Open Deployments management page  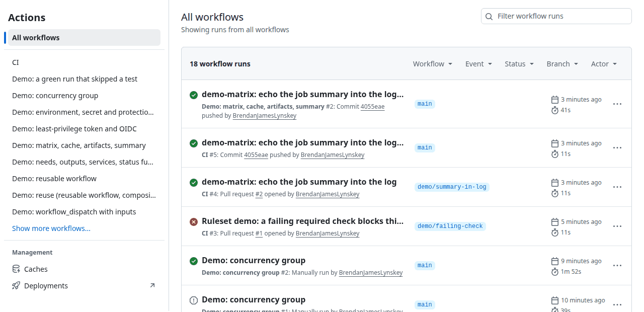click(84, 286)
